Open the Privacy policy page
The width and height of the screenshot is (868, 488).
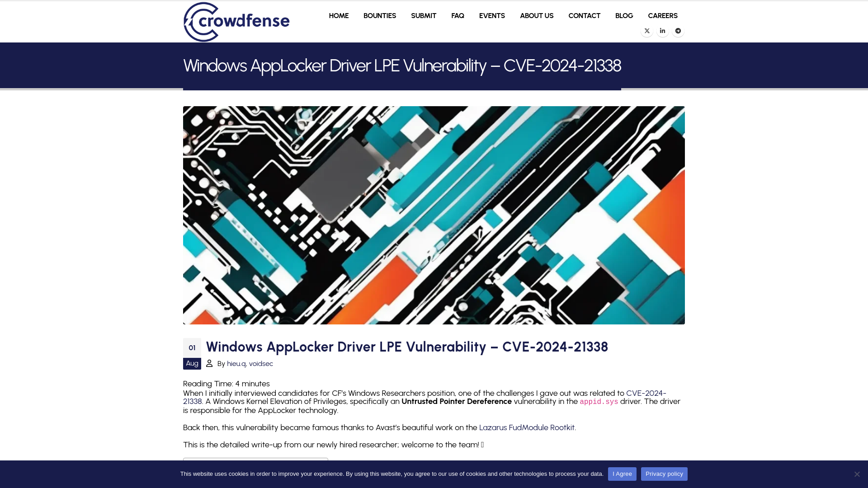[664, 474]
